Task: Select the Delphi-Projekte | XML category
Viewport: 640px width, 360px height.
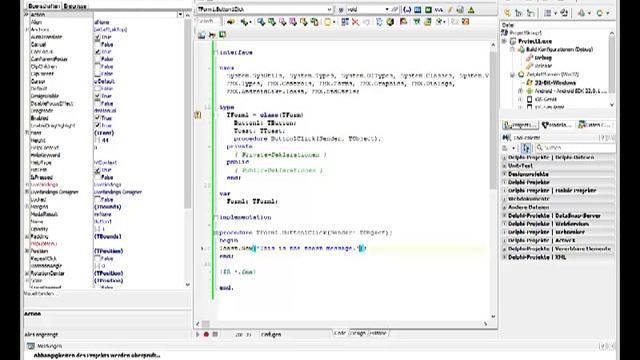Action: point(537,257)
